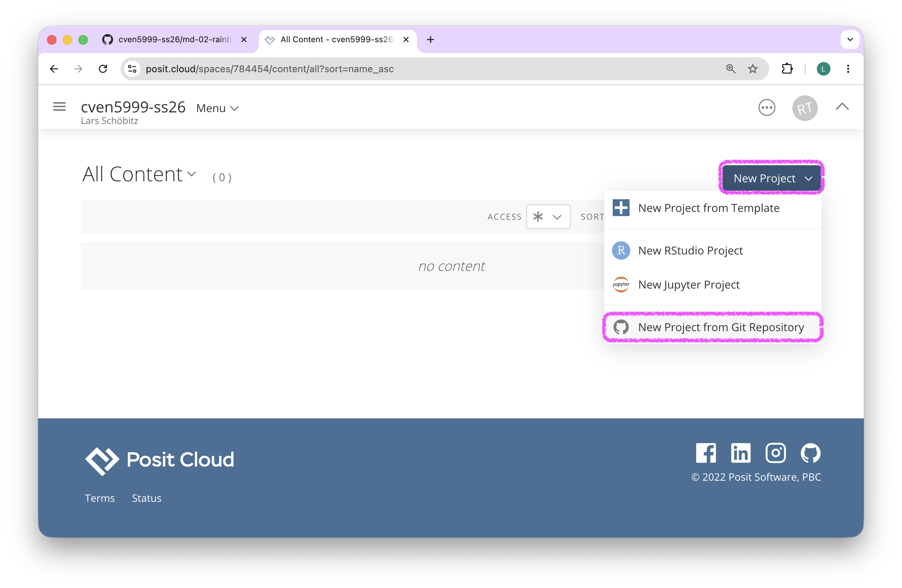Reload the page

(103, 68)
